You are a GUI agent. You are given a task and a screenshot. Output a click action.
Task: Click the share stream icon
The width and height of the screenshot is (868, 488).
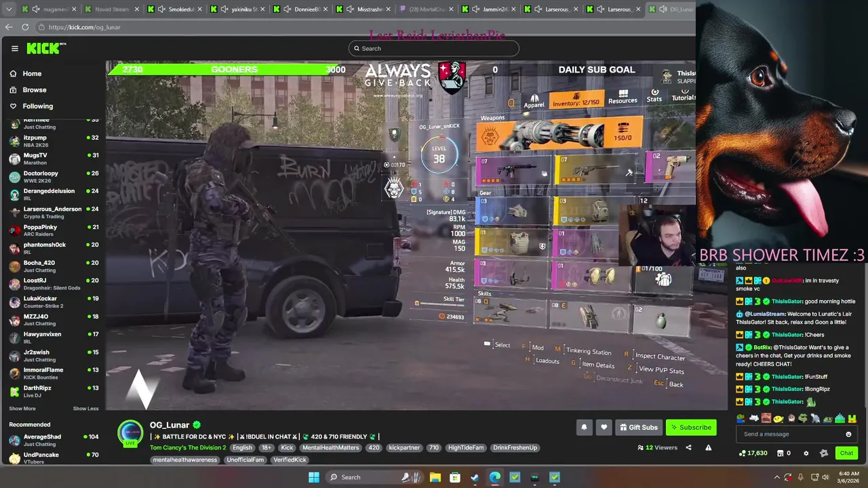click(x=688, y=447)
